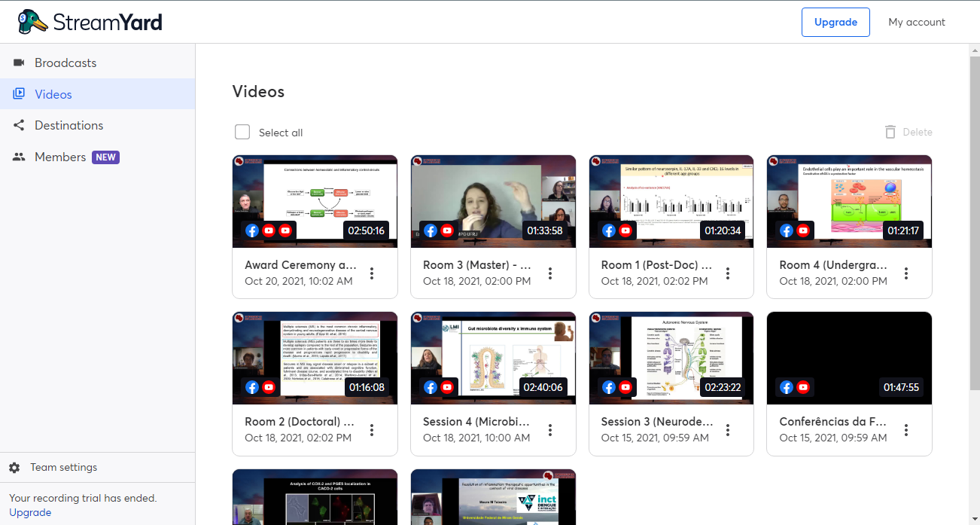The image size is (980, 525).
Task: Open Destinations in the sidebar
Action: 97,125
